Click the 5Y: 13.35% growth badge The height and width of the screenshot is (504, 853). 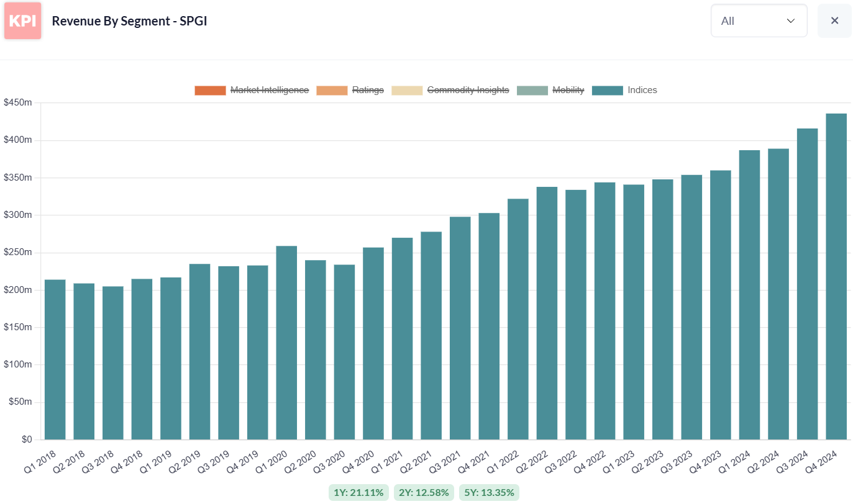(490, 493)
